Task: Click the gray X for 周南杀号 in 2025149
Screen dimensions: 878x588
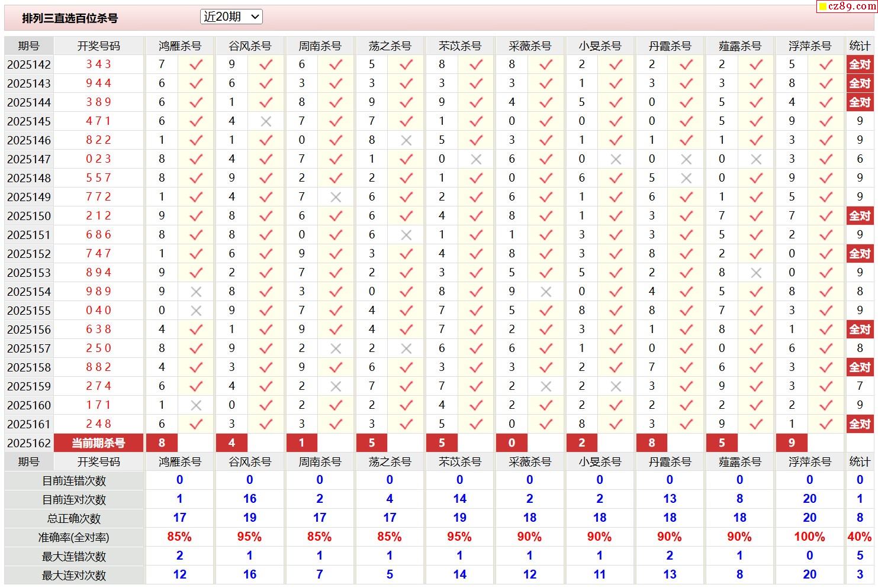Action: tap(336, 197)
